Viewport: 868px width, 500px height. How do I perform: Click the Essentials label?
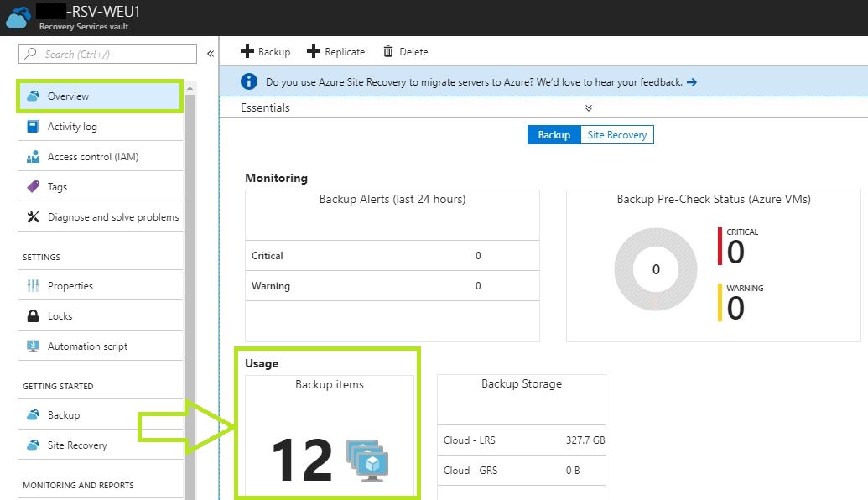tap(265, 108)
